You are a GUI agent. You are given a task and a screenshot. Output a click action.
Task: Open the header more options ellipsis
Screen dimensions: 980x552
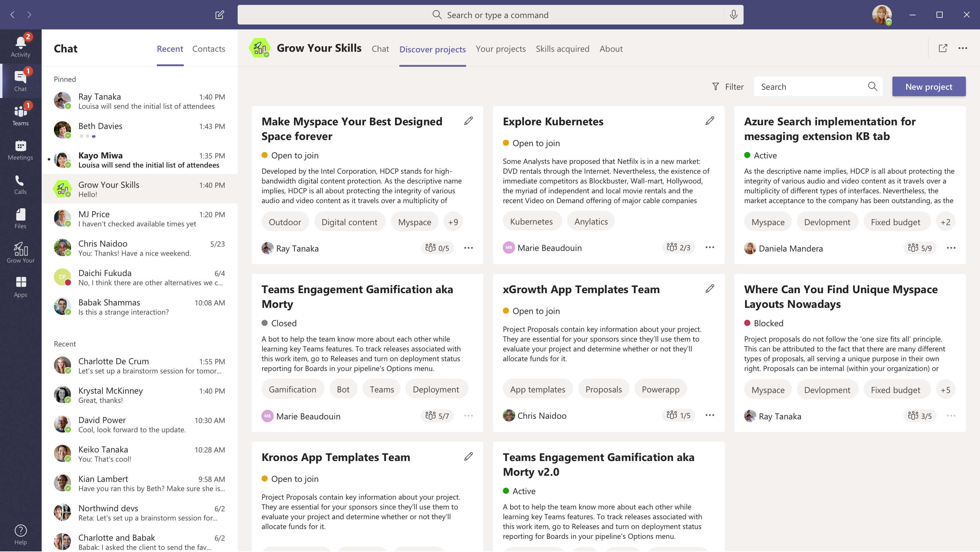point(963,48)
